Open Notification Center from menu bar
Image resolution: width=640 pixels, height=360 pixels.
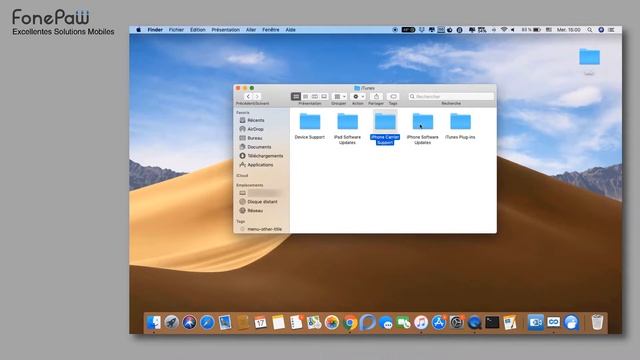611,30
